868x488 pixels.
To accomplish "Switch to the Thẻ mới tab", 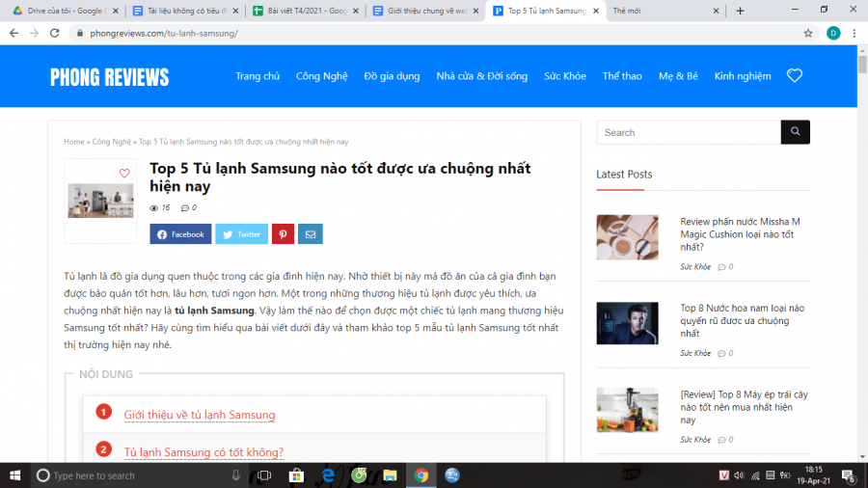I will coord(665,11).
